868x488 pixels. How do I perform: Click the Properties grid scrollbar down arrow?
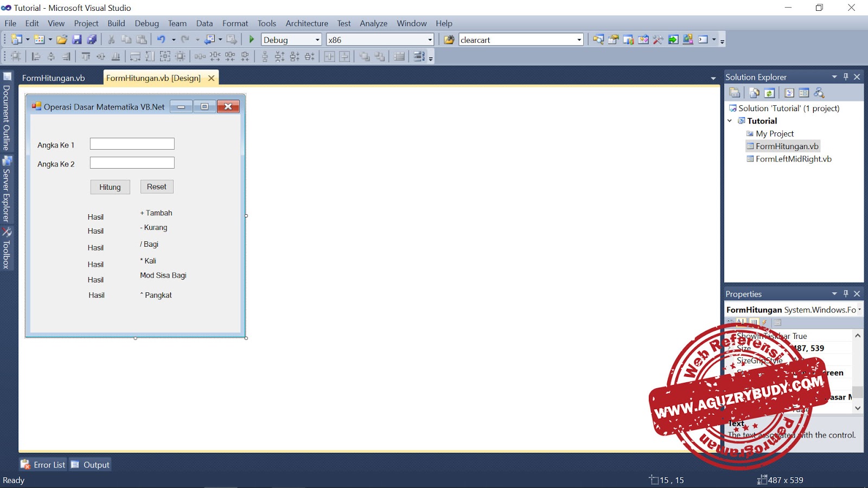click(858, 408)
